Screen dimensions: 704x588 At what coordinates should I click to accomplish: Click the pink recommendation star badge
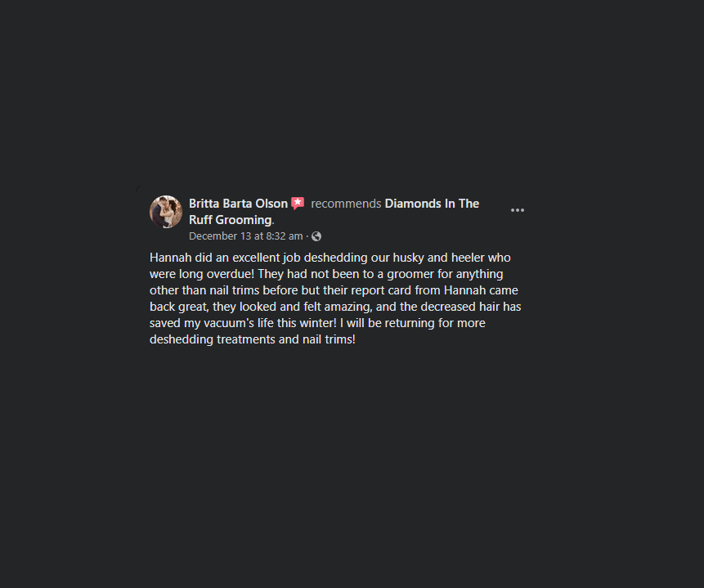(x=298, y=204)
